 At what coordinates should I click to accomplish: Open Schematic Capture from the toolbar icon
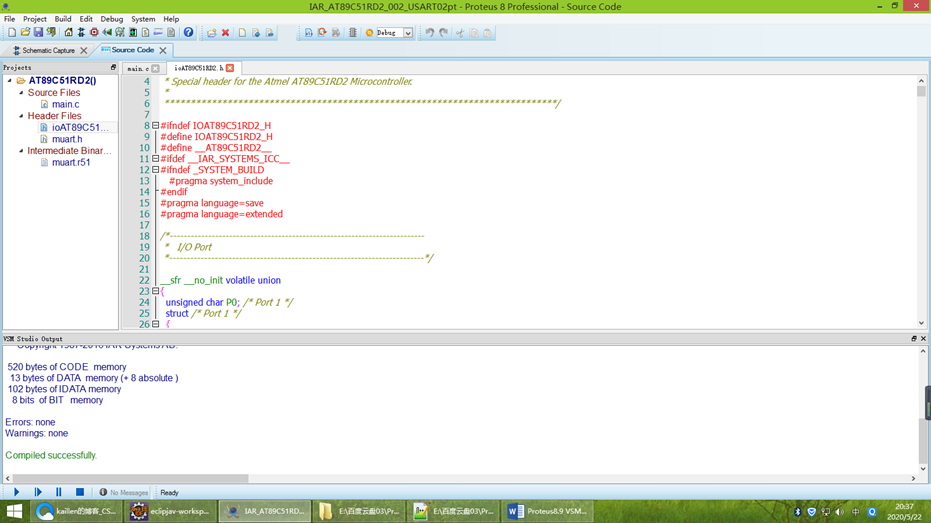[81, 33]
